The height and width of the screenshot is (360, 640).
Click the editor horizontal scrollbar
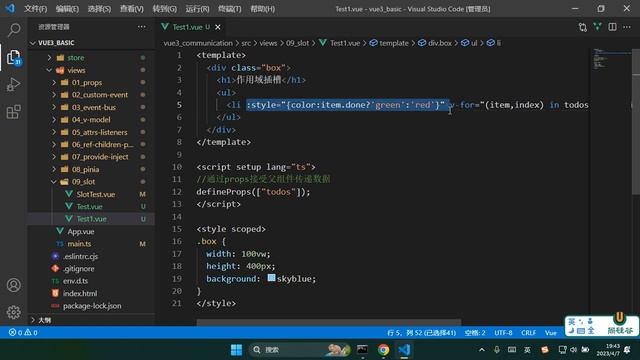click(x=329, y=322)
